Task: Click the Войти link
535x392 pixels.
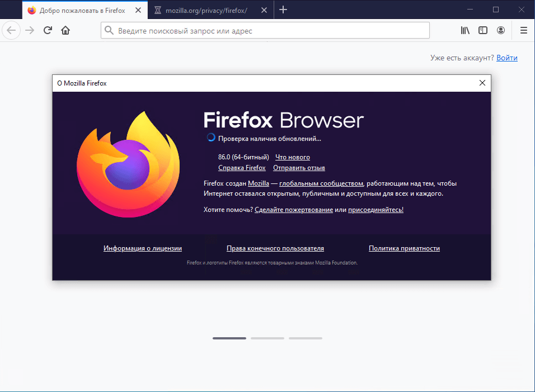Action: (x=506, y=58)
